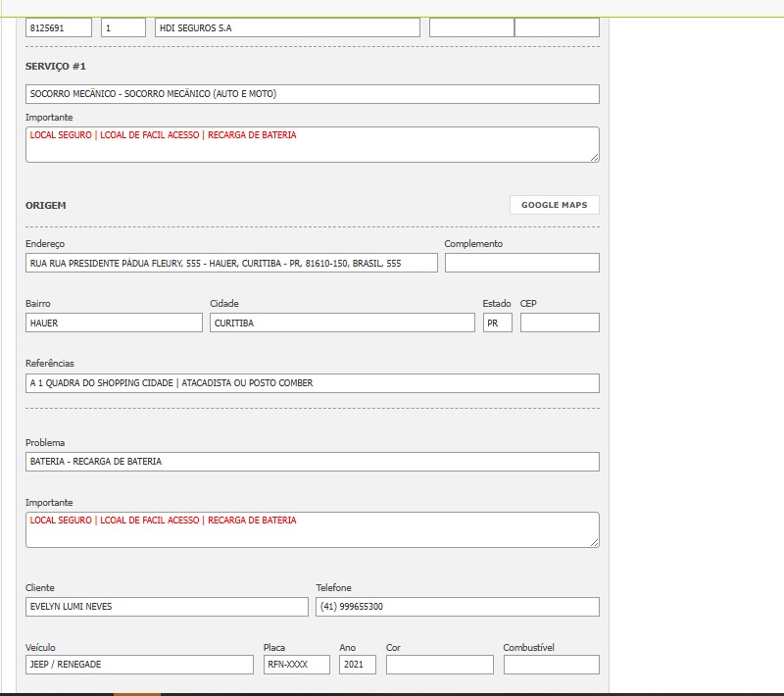Focus the Veículo field with JEEP / RENEGADE
Viewport: 784px width, 696px height.
(139, 665)
